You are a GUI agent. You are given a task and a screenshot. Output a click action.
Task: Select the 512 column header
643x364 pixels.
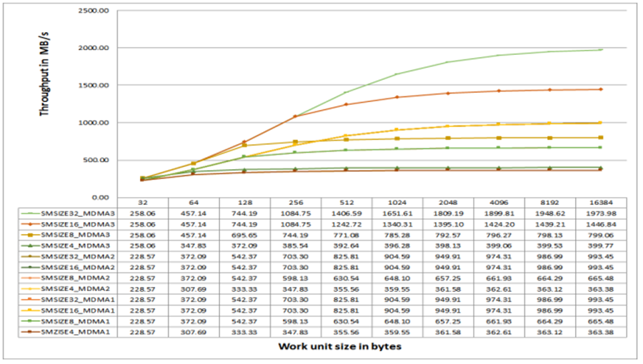[347, 202]
